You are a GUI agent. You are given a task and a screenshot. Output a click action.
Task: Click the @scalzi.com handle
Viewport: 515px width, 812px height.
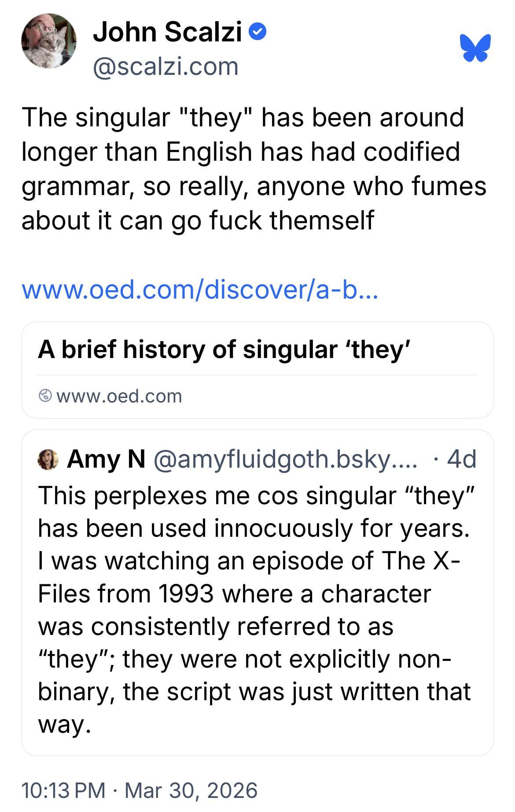tap(166, 66)
